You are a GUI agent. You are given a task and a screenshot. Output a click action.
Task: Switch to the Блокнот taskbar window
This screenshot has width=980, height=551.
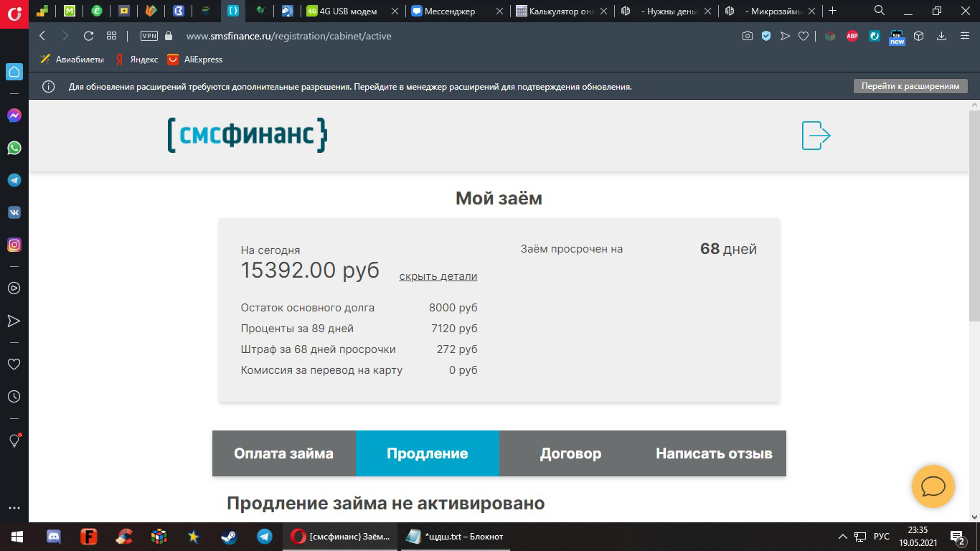point(456,536)
